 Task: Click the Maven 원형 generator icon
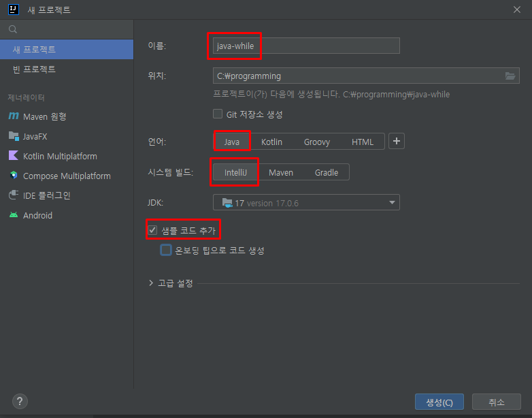coord(14,116)
